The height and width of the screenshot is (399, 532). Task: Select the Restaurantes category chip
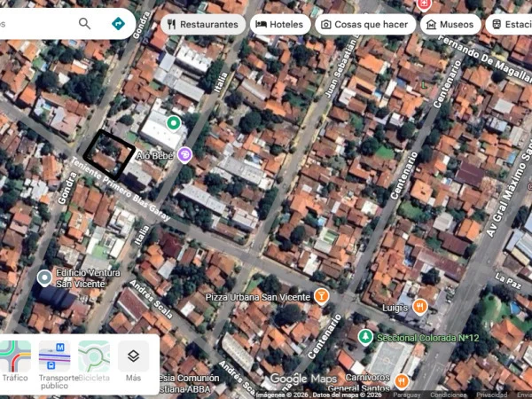[202, 25]
